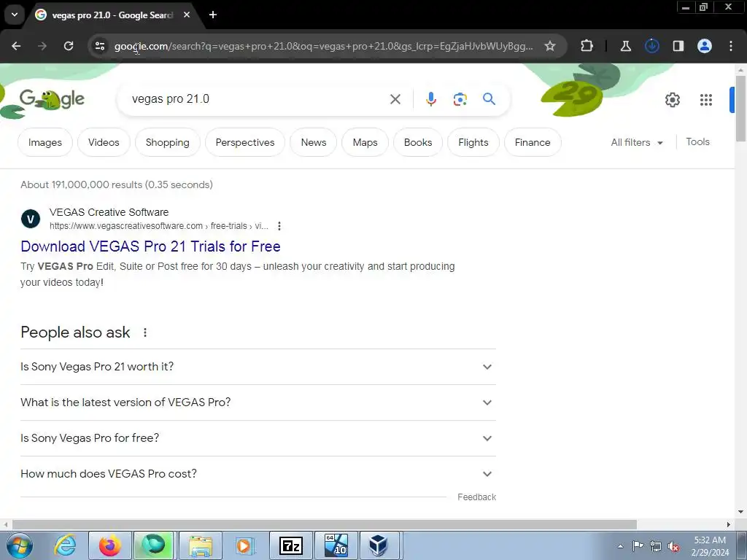Filter results by Images
Screen dimensions: 747x560
[x=45, y=142]
